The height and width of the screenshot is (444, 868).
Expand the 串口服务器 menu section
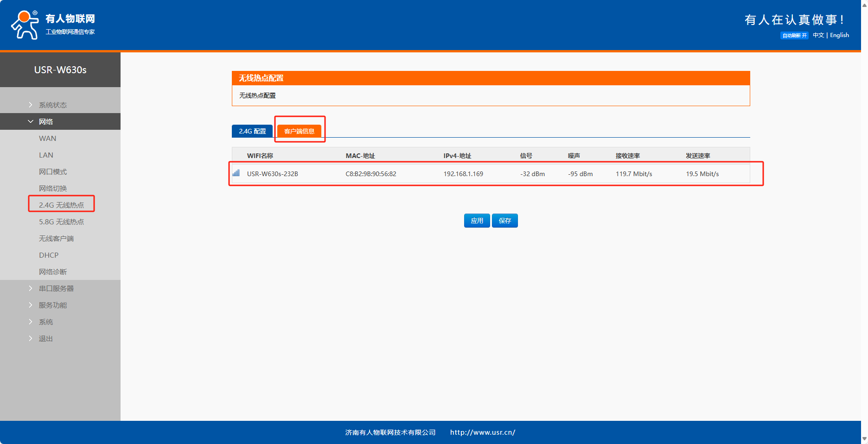(56, 288)
